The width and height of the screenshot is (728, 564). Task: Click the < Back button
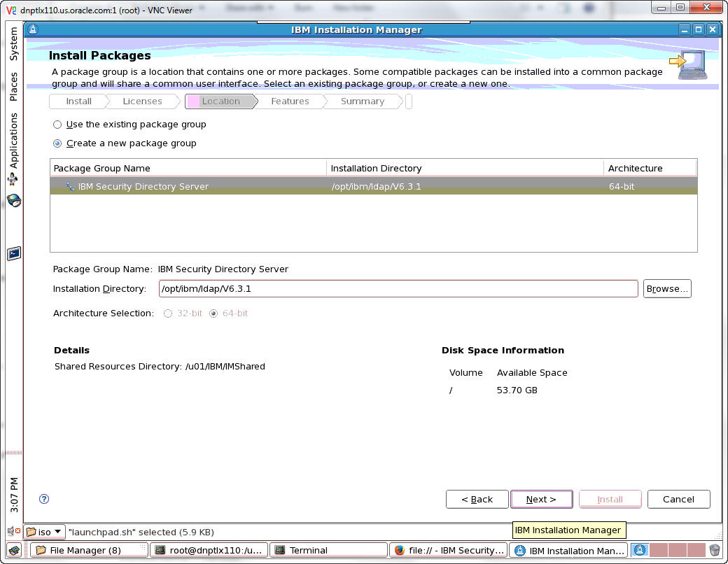477,500
